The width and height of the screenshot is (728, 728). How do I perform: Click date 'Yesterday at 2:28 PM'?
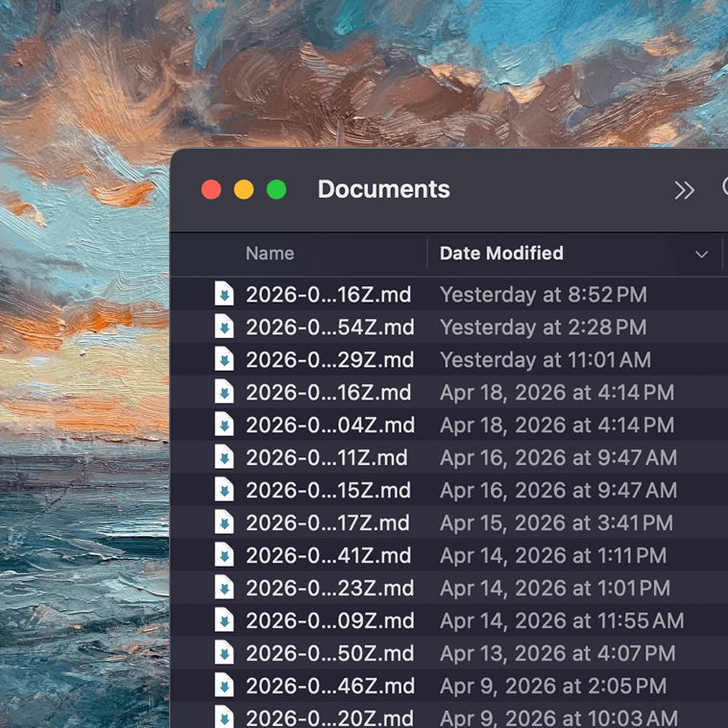[544, 328]
